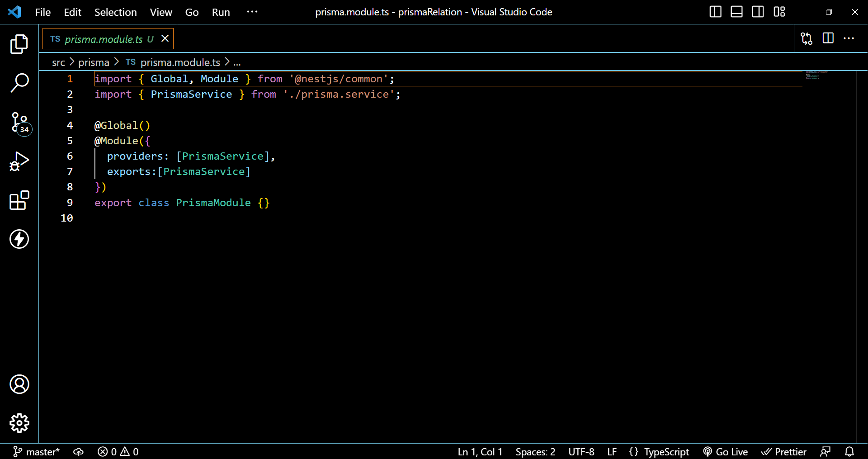The width and height of the screenshot is (868, 459).
Task: Open the Run and Debug view
Action: point(19,161)
